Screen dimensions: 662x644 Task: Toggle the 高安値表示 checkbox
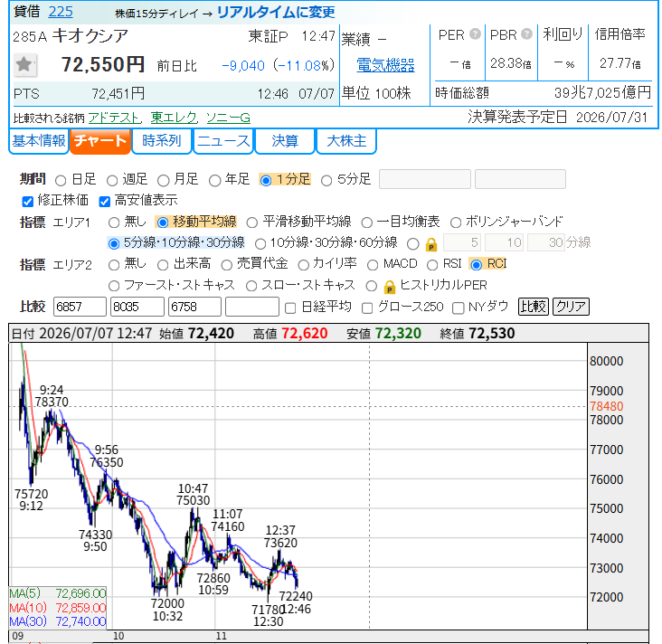tap(104, 202)
